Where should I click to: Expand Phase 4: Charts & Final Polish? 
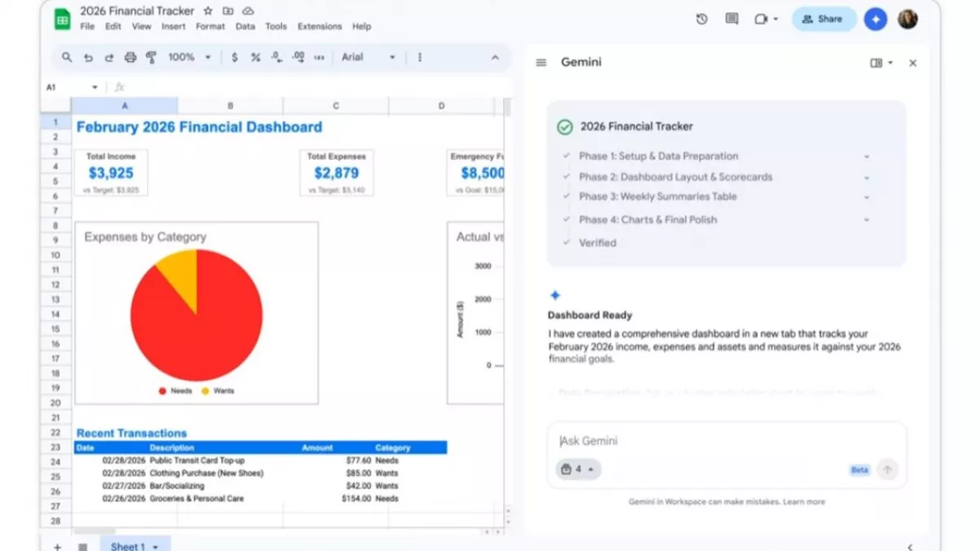tap(866, 220)
